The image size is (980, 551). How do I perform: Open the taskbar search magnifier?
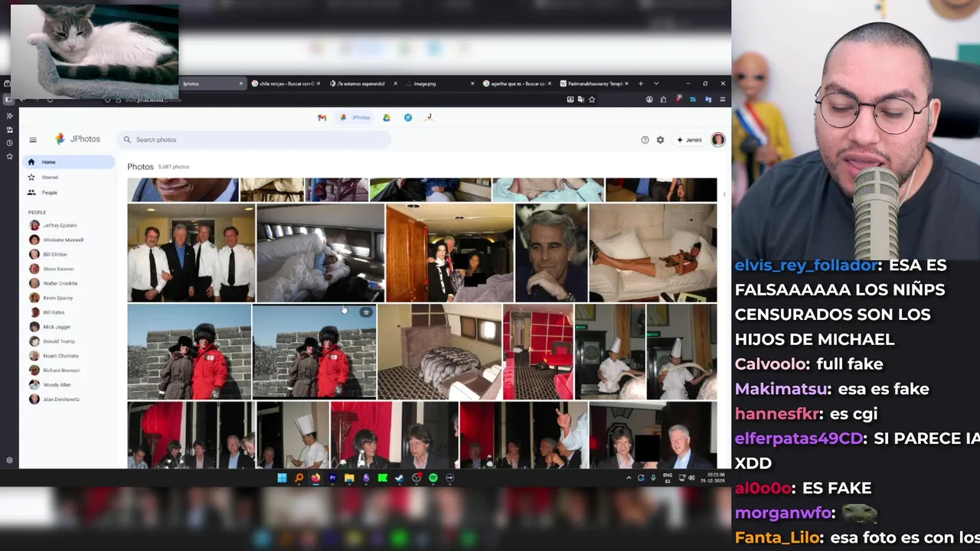click(x=299, y=478)
